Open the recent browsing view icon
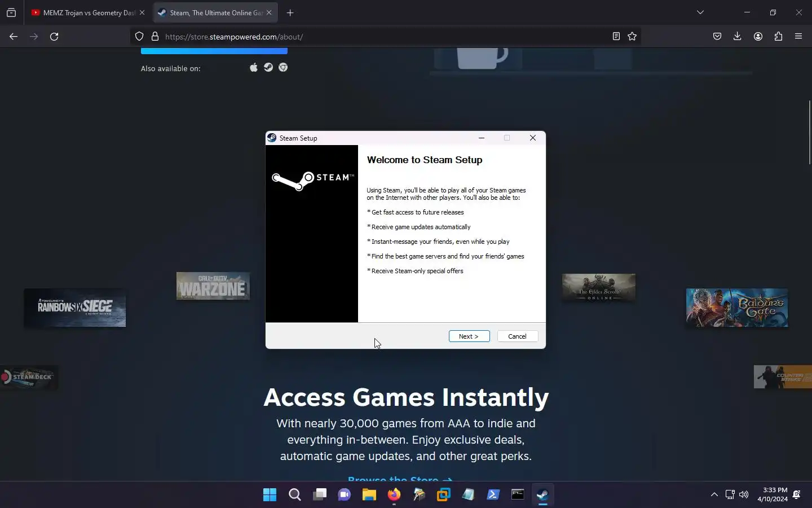Screen dimensions: 812x508 pos(11,12)
